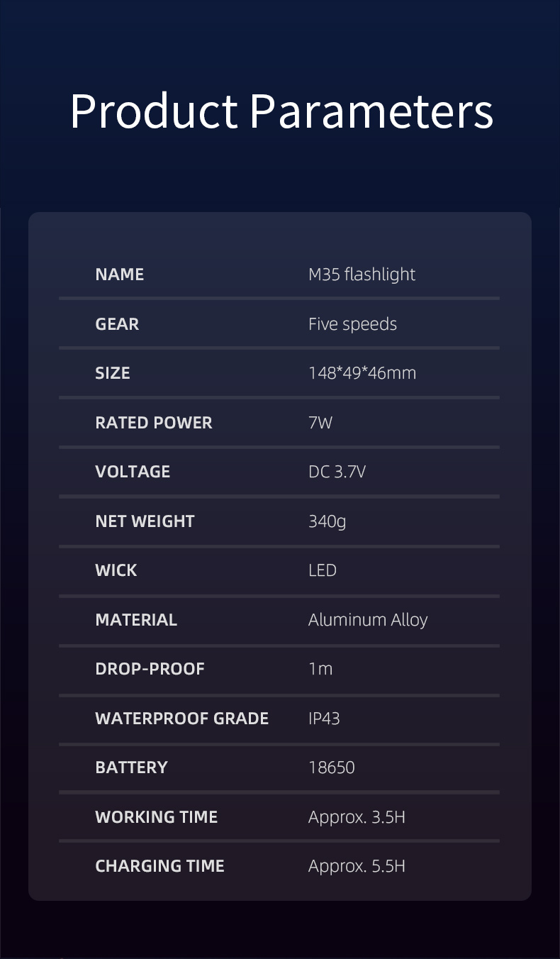Screen dimensions: 560x959
Task: Select the Aluminum Alloy material value
Action: pyautogui.click(x=368, y=620)
